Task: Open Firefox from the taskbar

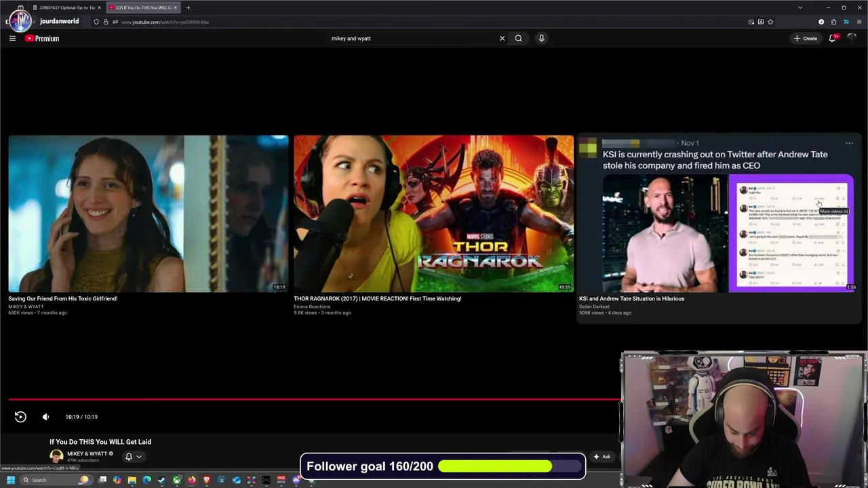Action: pos(192,480)
